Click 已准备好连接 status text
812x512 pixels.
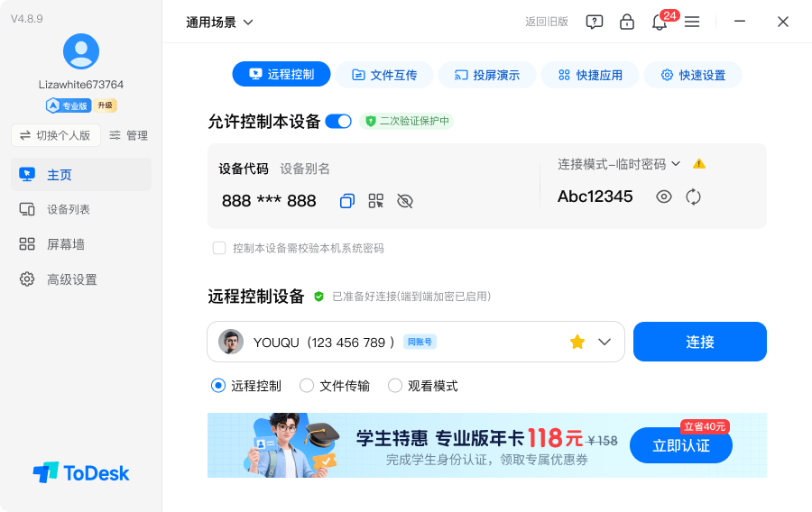411,297
